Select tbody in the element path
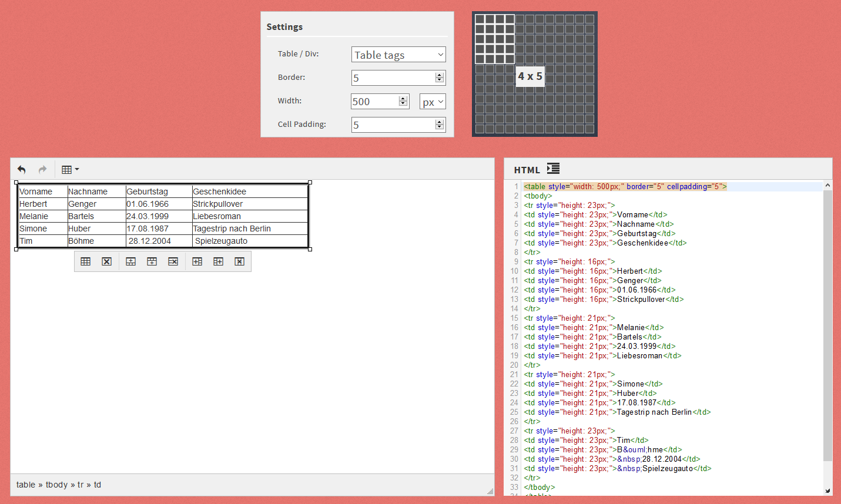 56,485
